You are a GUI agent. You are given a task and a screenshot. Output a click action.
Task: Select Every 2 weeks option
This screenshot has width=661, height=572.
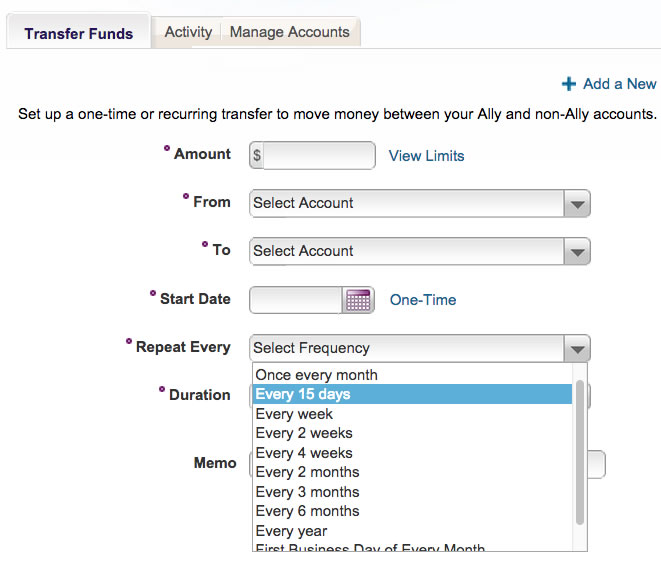[304, 433]
